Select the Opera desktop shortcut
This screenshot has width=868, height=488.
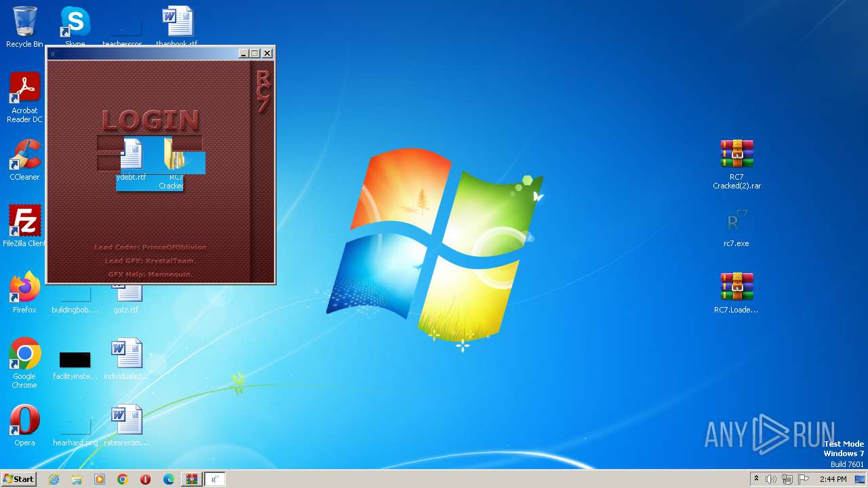click(x=24, y=426)
